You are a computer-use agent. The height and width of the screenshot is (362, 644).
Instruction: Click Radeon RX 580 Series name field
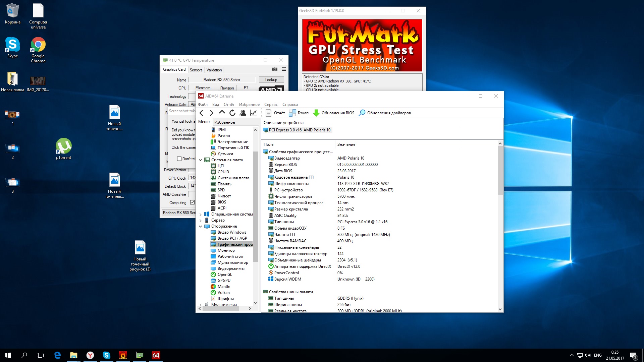point(222,80)
